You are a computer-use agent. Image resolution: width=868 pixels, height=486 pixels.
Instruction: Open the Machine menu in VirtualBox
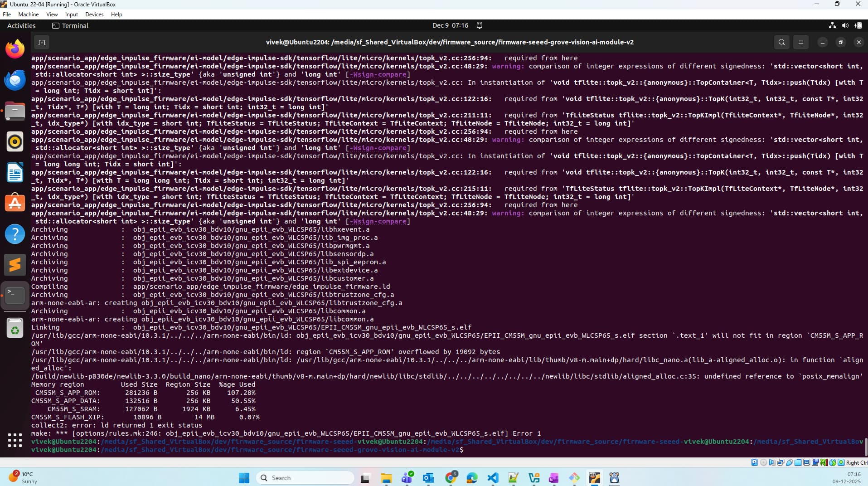[x=28, y=15]
